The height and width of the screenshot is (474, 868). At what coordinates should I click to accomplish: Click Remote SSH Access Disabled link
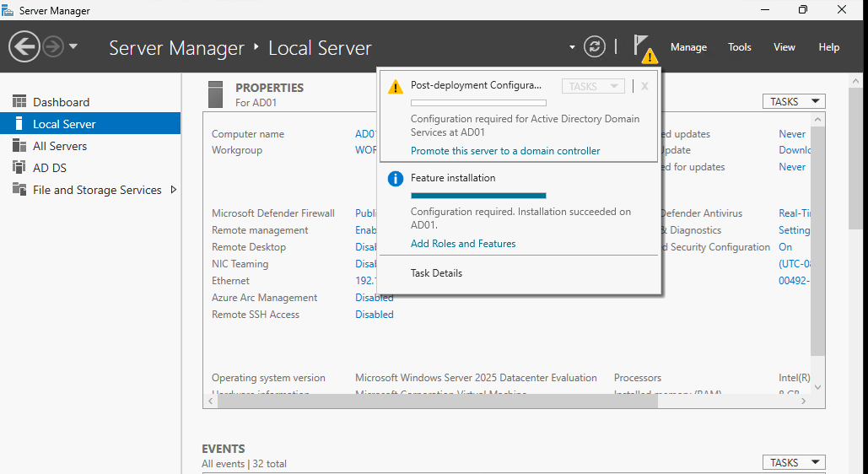coord(375,315)
